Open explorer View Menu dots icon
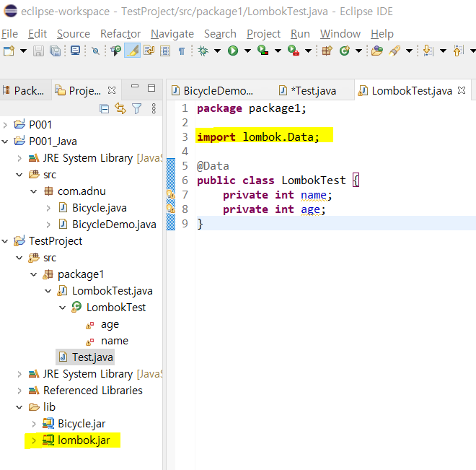Image resolution: width=476 pixels, height=470 pixels. click(x=154, y=108)
